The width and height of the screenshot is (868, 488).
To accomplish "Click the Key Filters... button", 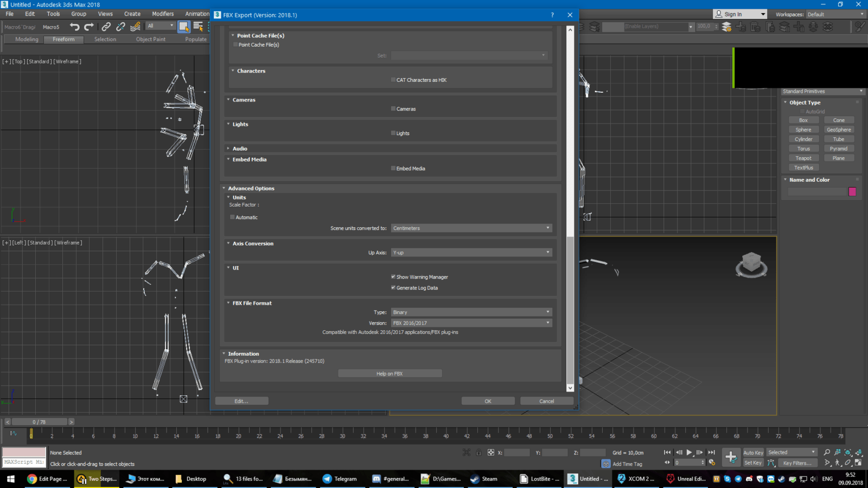I will click(x=797, y=463).
